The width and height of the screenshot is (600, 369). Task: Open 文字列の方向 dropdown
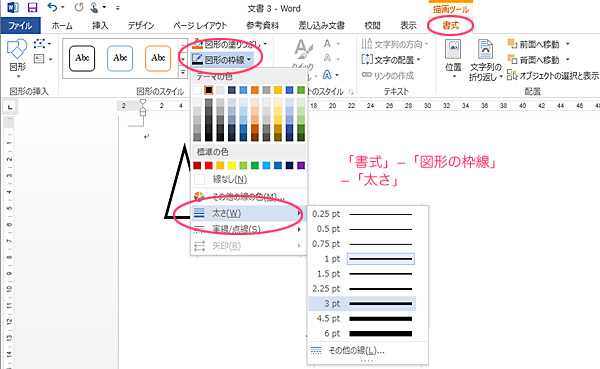click(x=395, y=44)
